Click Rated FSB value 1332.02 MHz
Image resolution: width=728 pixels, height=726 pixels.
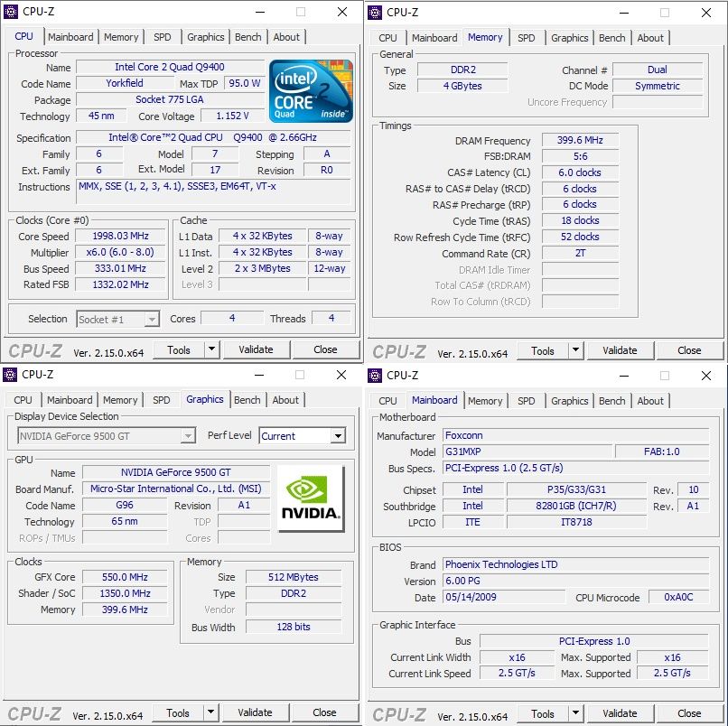[x=120, y=284]
